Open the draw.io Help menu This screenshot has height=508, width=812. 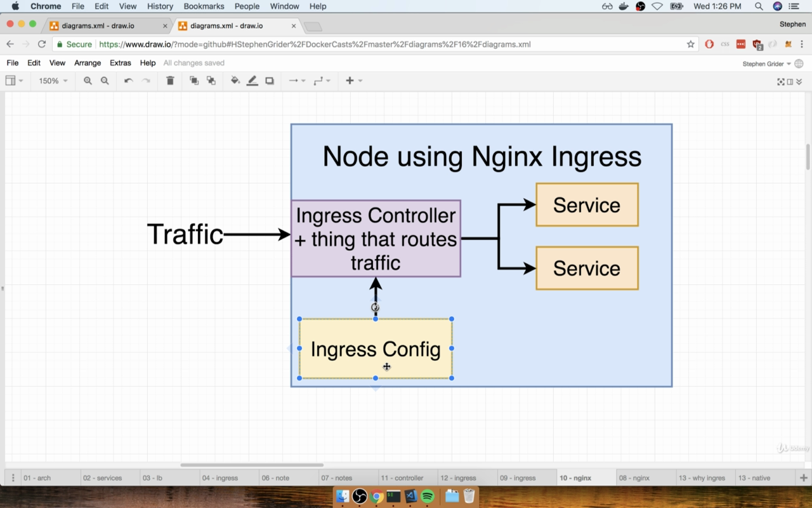tap(148, 63)
